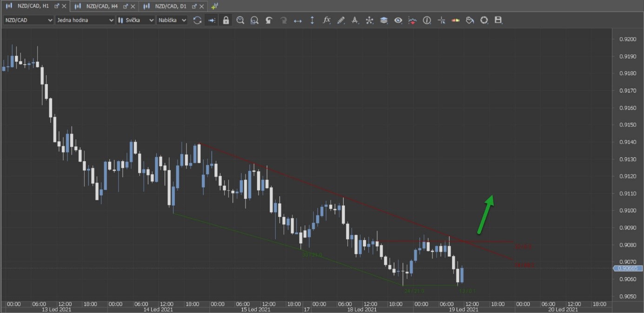Click the zoom-to-area magnifier icon
Image resolution: width=644 pixels, height=313 pixels.
coord(254,20)
